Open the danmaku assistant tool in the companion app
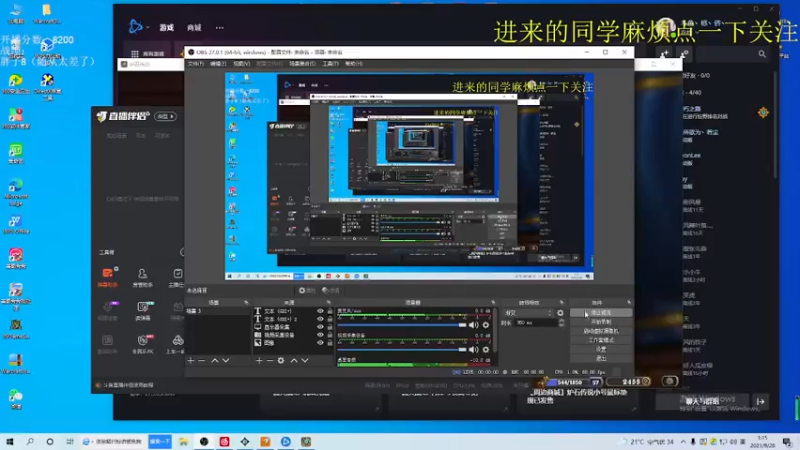This screenshot has height=450, width=800. pyautogui.click(x=108, y=278)
